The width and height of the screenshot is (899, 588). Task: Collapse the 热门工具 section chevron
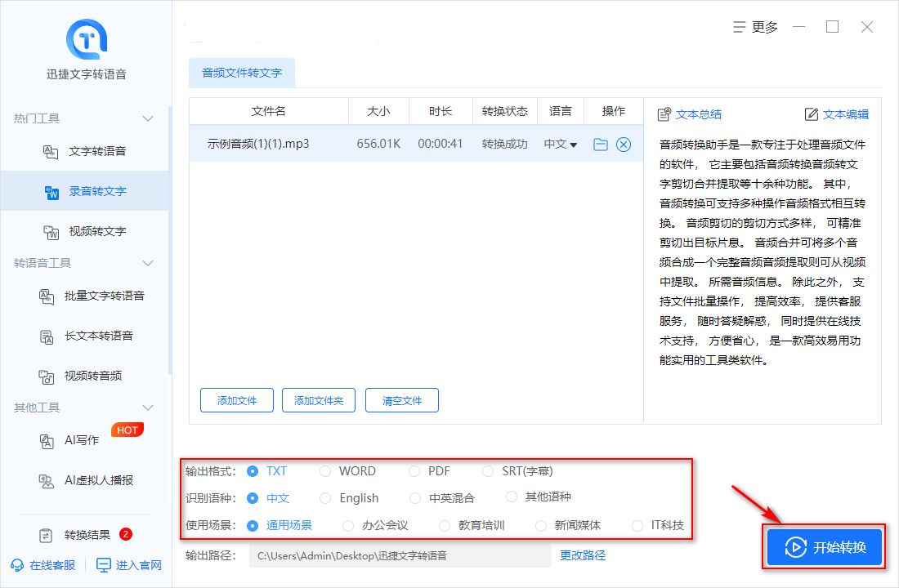pyautogui.click(x=148, y=118)
